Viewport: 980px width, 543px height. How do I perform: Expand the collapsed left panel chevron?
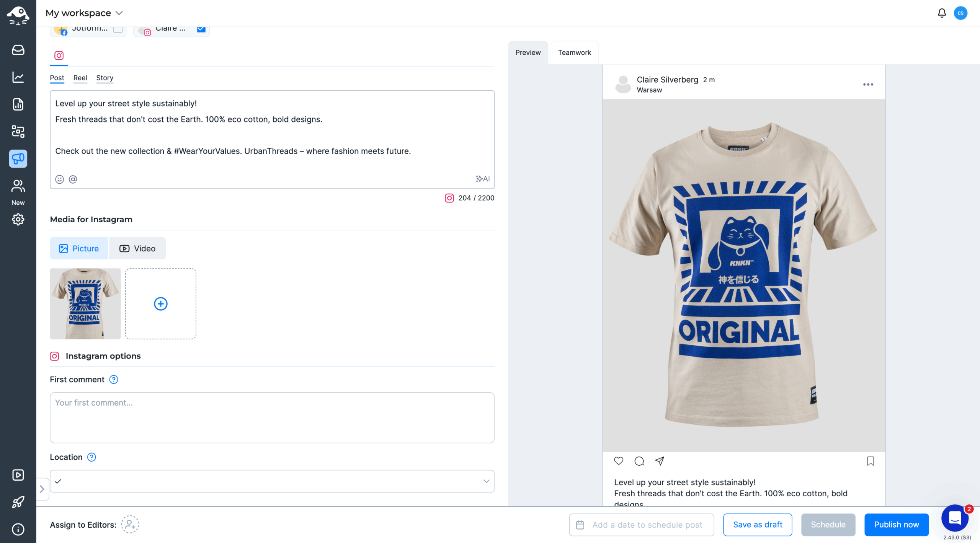(x=42, y=489)
